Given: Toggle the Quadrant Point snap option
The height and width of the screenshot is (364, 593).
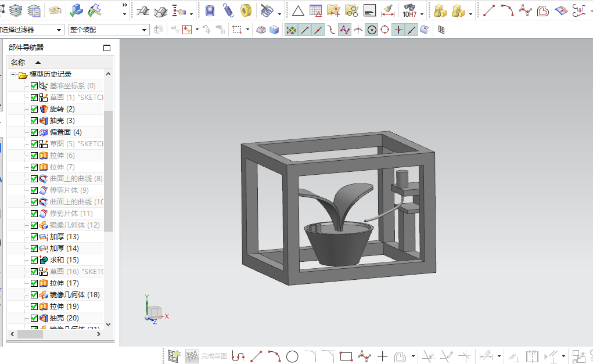Looking at the screenshot, I should pos(385,30).
